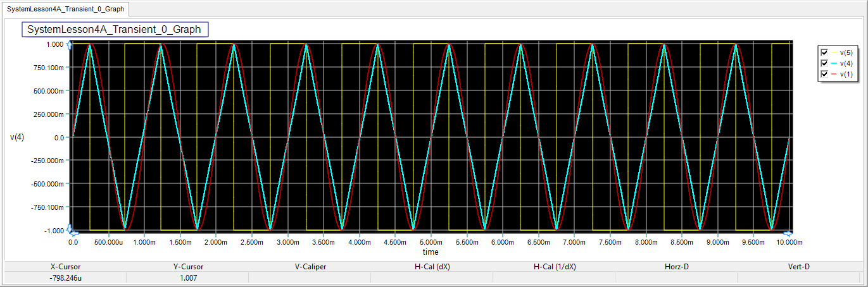Image resolution: width=868 pixels, height=287 pixels.
Task: Click the yellow v(5) legend color line
Action: coord(834,52)
